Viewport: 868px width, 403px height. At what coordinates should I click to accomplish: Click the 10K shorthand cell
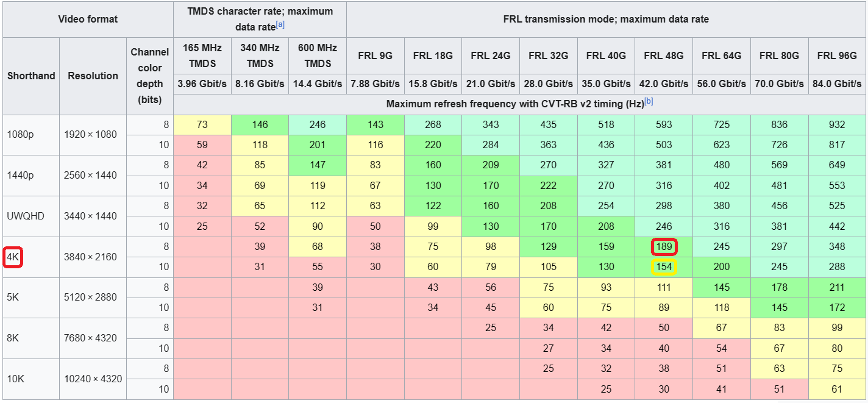[31, 379]
